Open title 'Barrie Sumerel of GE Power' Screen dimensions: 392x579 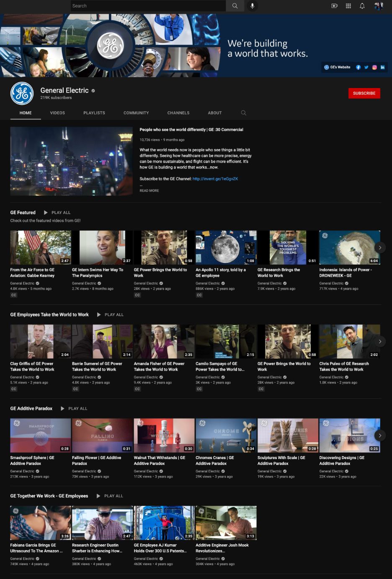97,366
